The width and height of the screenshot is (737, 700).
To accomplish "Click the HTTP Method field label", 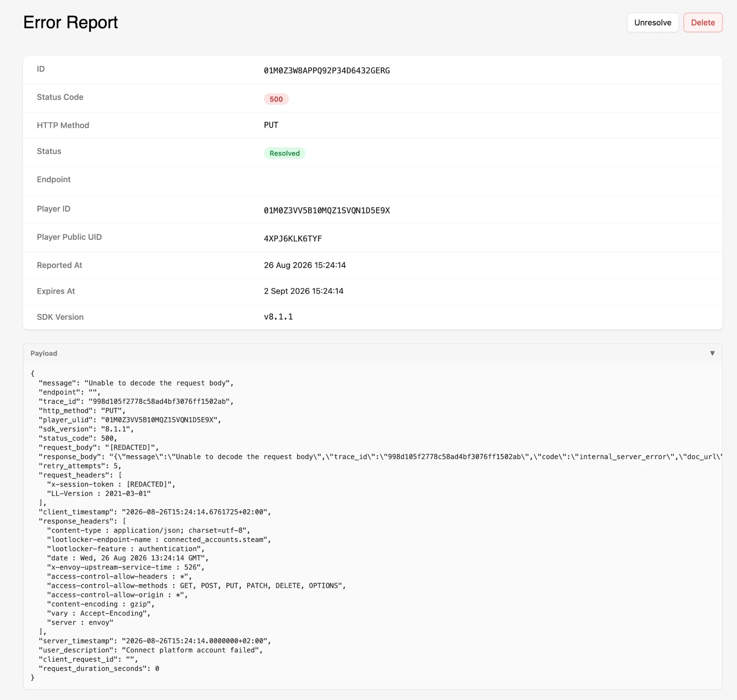I will pos(63,125).
